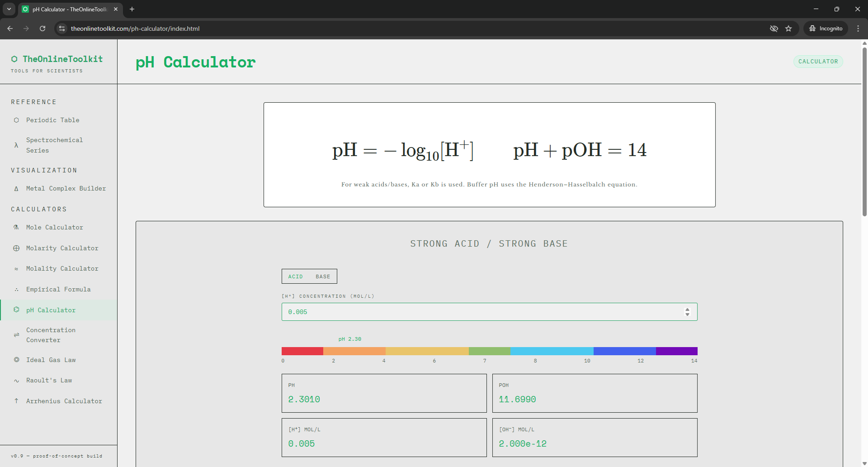Click the address bar URL
This screenshot has width=868, height=467.
tap(135, 29)
